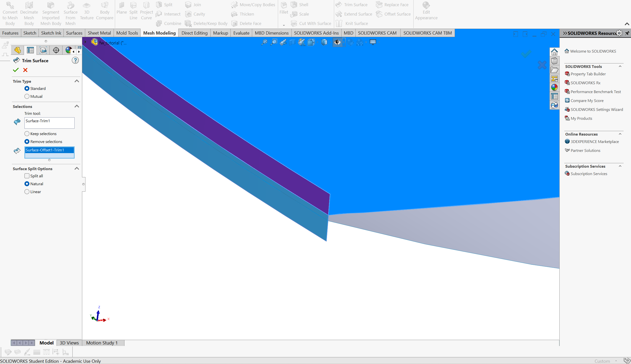Open Trim Surface help icon
Image resolution: width=631 pixels, height=364 pixels.
pos(75,61)
